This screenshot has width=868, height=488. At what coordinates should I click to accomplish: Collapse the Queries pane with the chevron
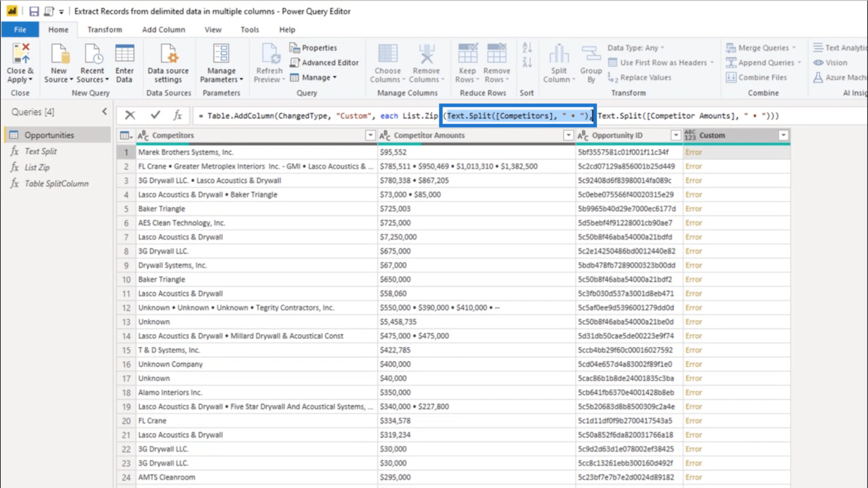pyautogui.click(x=104, y=112)
